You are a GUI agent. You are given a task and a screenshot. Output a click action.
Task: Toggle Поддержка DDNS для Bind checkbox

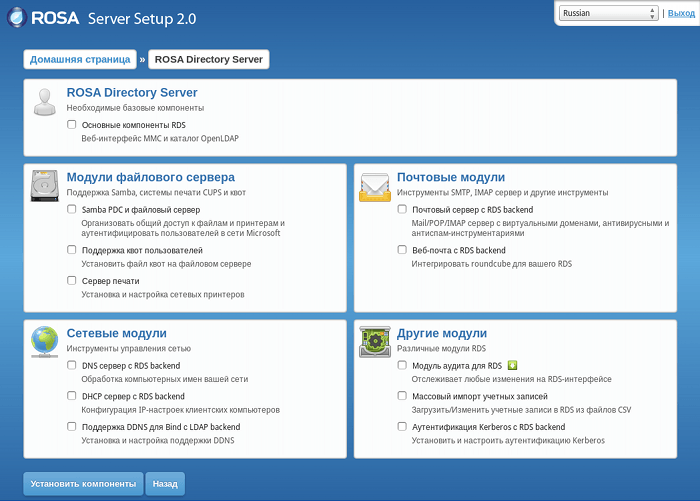(71, 426)
